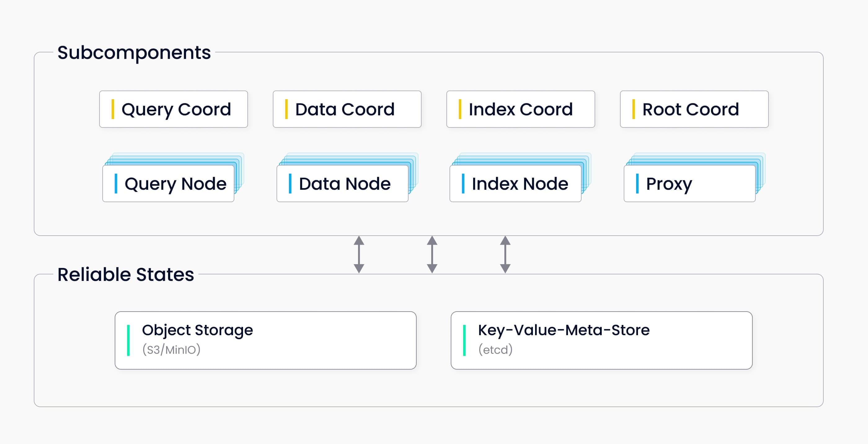
Task: Click the Root Coord component
Action: pyautogui.click(x=694, y=109)
